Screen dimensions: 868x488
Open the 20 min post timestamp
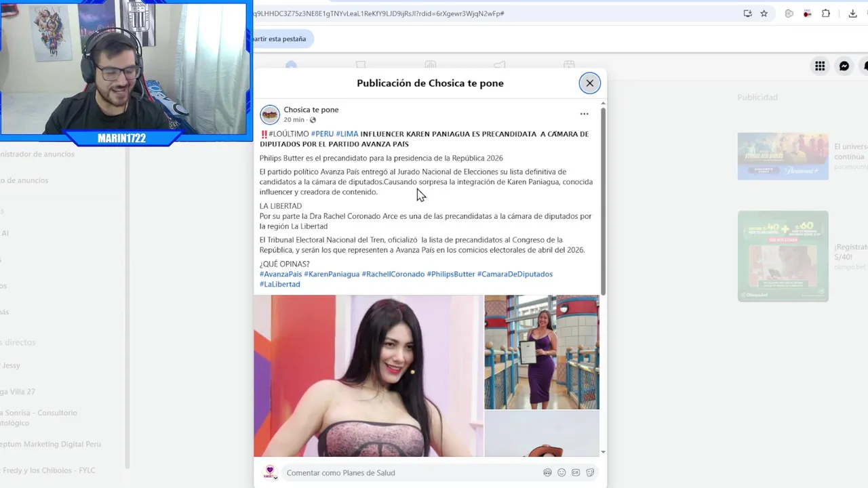[294, 120]
